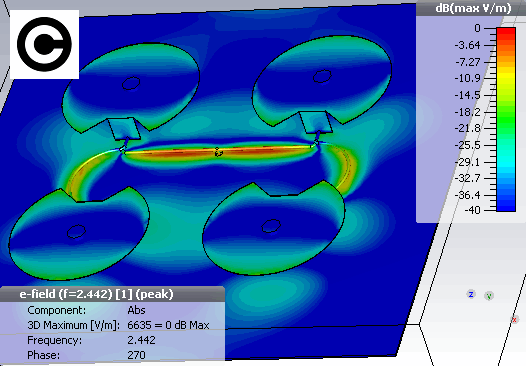
Task: Click the red x axis indicator
Action: point(515,319)
